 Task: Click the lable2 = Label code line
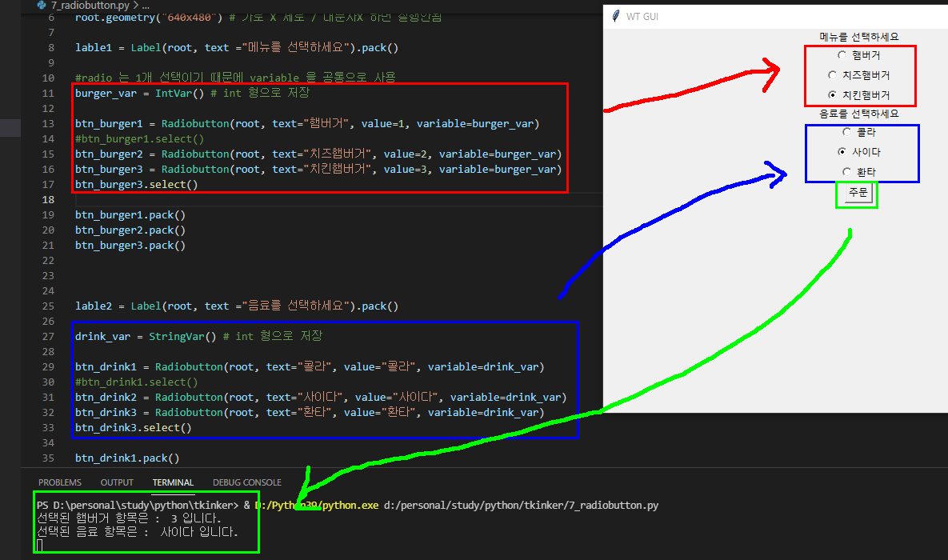click(x=237, y=306)
